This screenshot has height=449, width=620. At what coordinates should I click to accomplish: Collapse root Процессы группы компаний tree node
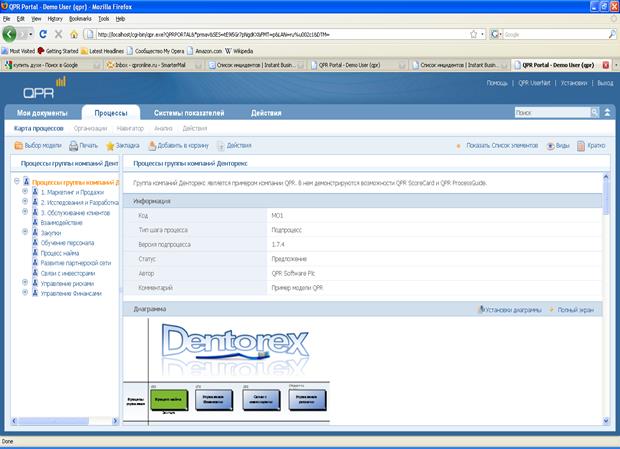pyautogui.click(x=17, y=181)
